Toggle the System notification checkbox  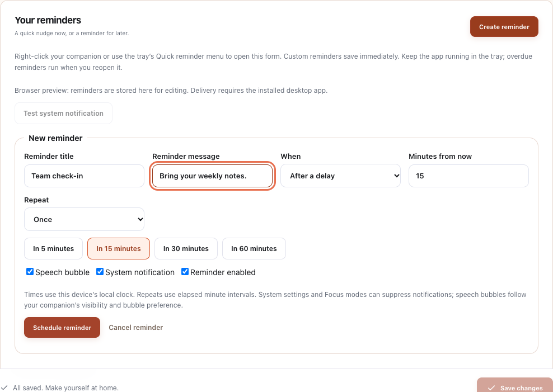100,272
